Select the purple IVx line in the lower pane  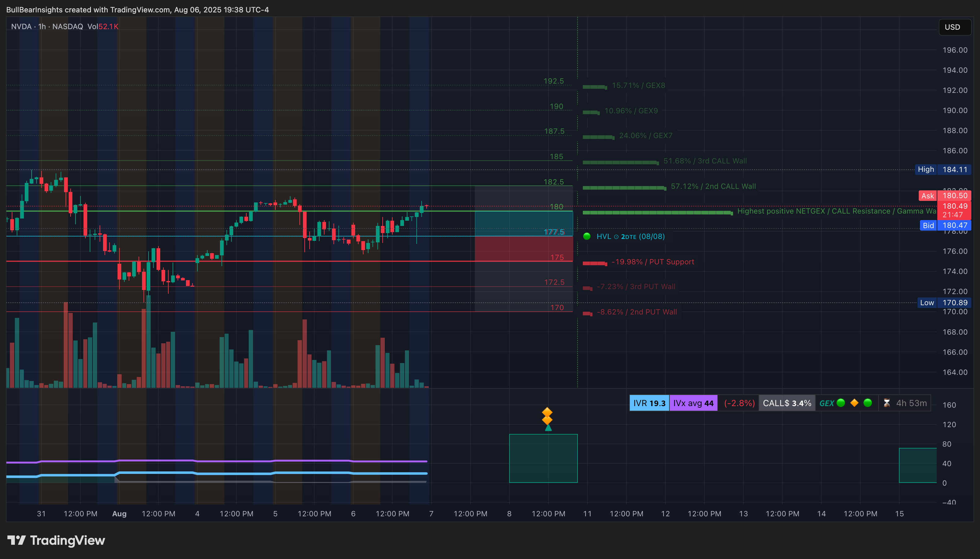[x=217, y=461]
